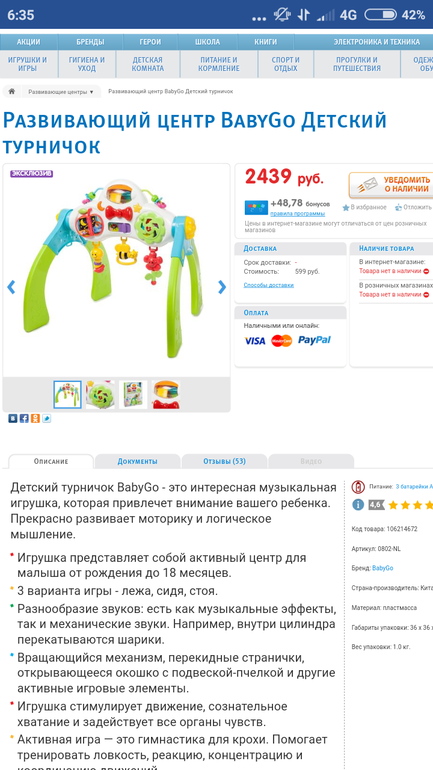Switch to the Документы tab
Viewport: 433px width, 770px height.
click(137, 461)
